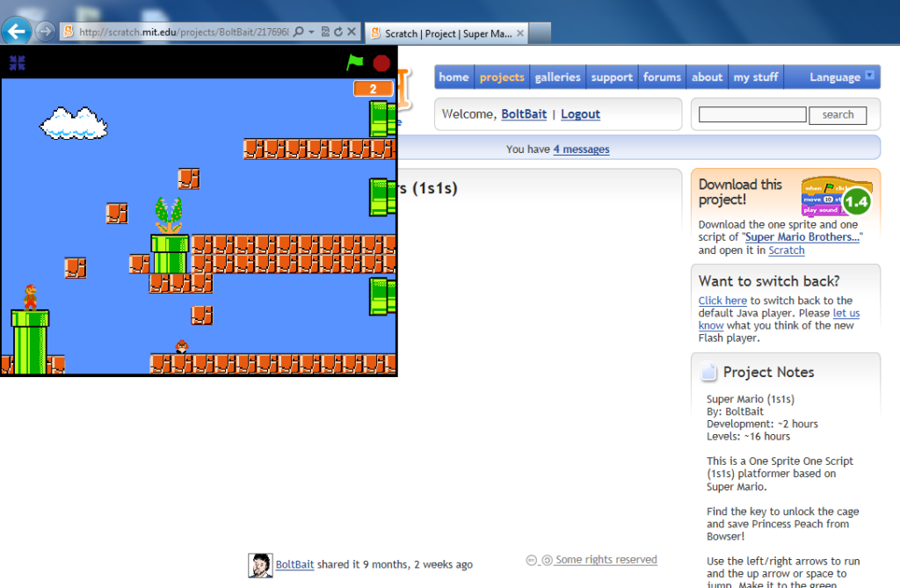Open the 4 messages link
Viewport: 900px width, 588px height.
click(581, 149)
